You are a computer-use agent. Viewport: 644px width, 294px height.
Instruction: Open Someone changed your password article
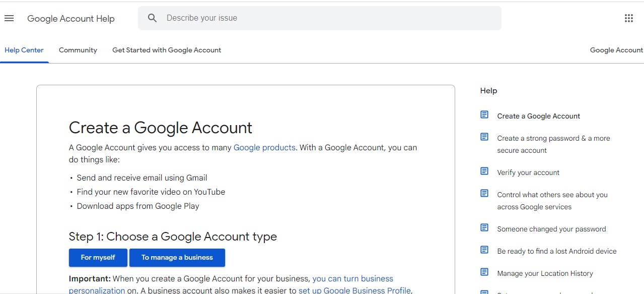tap(551, 229)
